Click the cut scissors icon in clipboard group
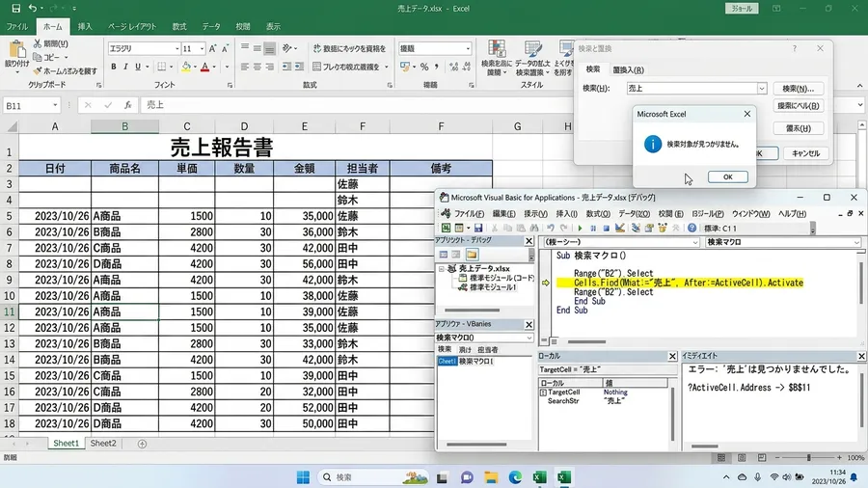The height and width of the screenshot is (488, 868). pyautogui.click(x=37, y=43)
